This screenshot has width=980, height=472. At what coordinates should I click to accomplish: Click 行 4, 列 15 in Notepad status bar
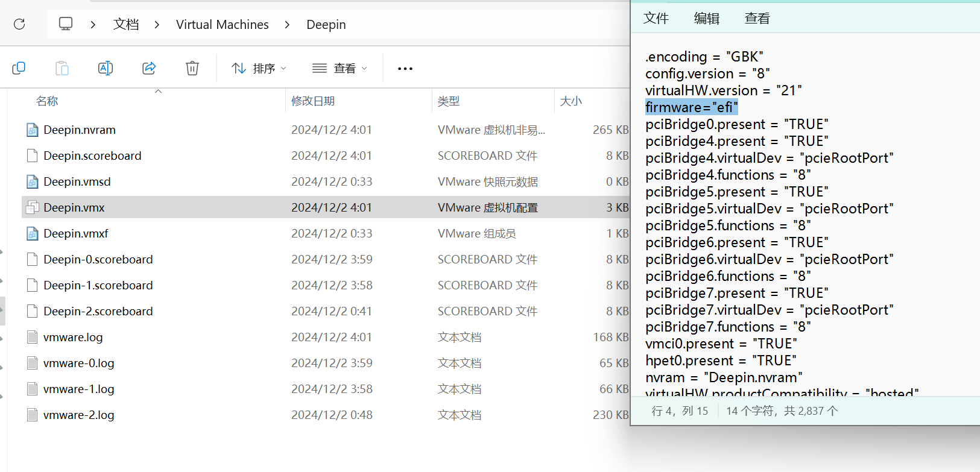pos(680,411)
